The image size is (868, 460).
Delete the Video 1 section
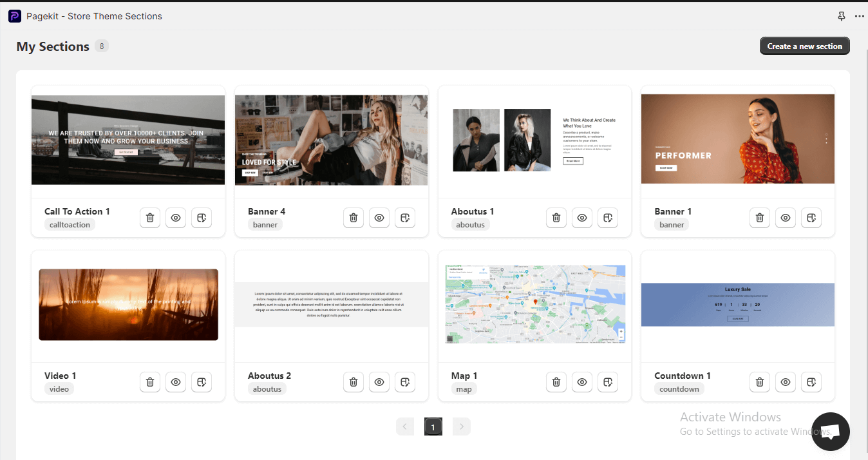coord(150,382)
